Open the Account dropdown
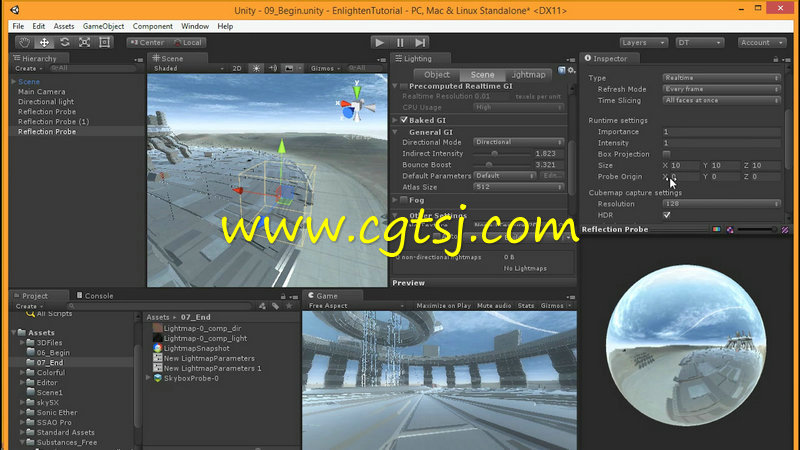 tap(761, 43)
